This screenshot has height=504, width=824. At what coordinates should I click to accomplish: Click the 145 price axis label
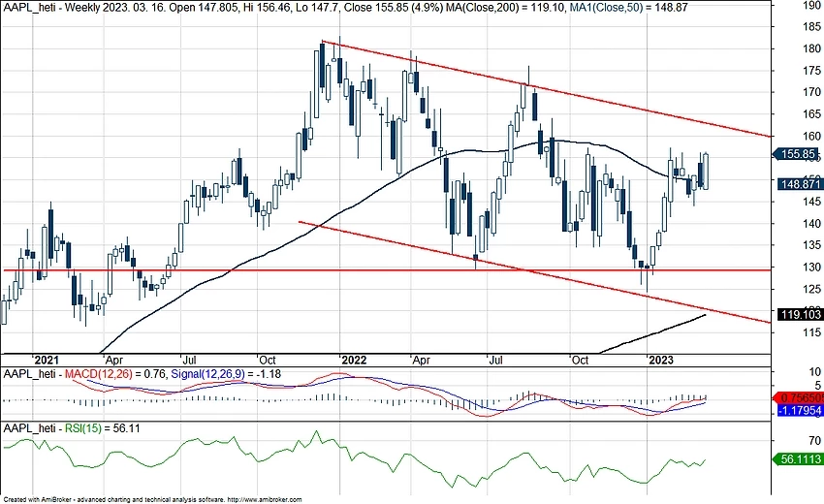[x=811, y=202]
